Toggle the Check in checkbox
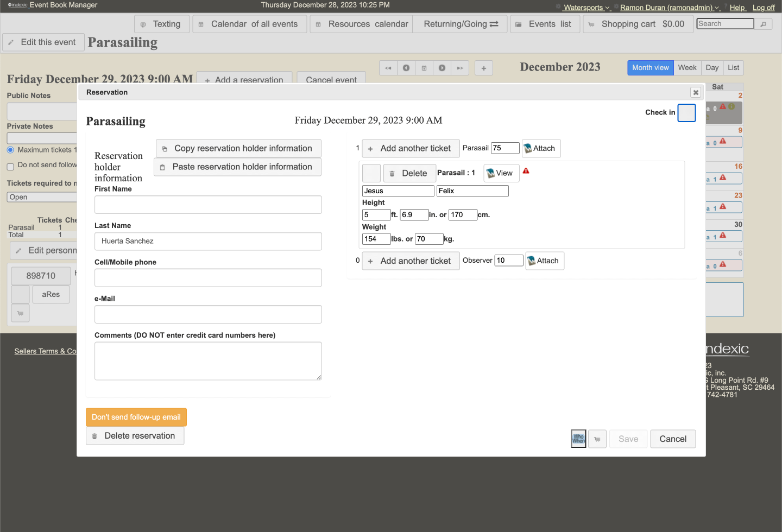782x532 pixels. pyautogui.click(x=686, y=113)
